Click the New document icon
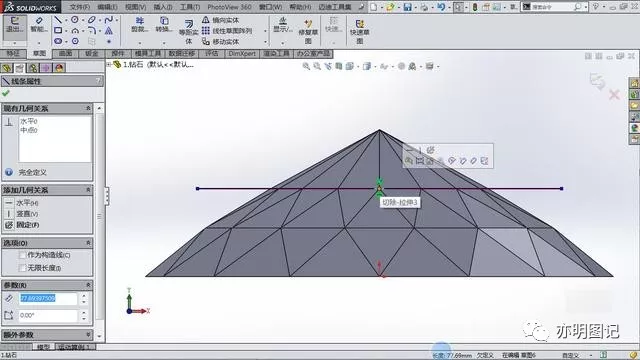Screen dimensions: 640x360 pos(373,7)
